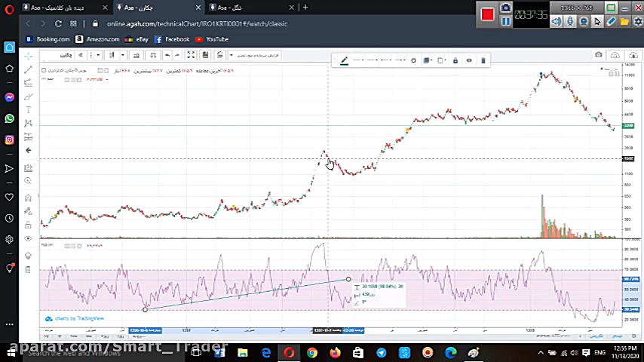The image size is (644, 362).
Task: Take a chart snapshot with the camera icon
Action: [x=599, y=55]
